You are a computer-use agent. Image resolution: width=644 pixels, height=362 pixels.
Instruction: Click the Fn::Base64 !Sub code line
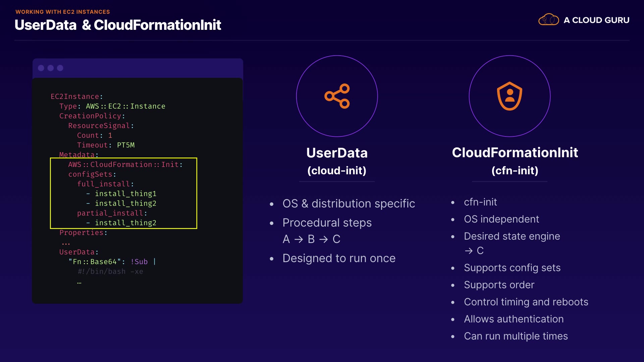pyautogui.click(x=112, y=262)
